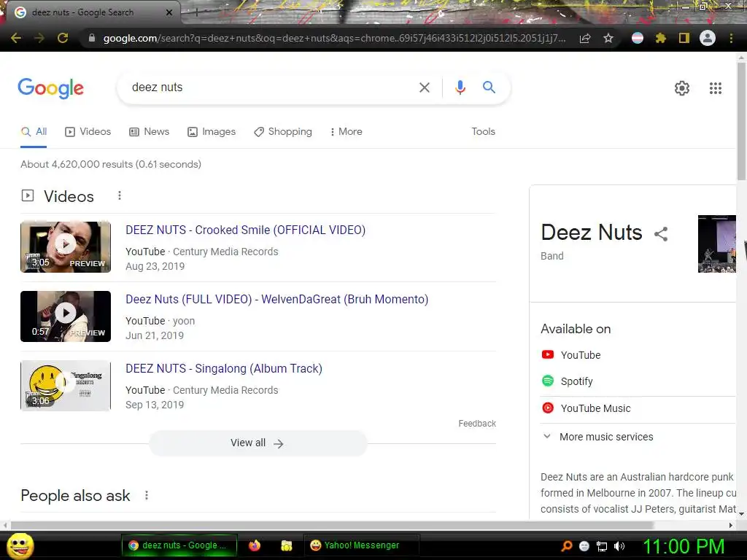Switch to the Shopping tab
Screen dimensions: 747x560
283,131
